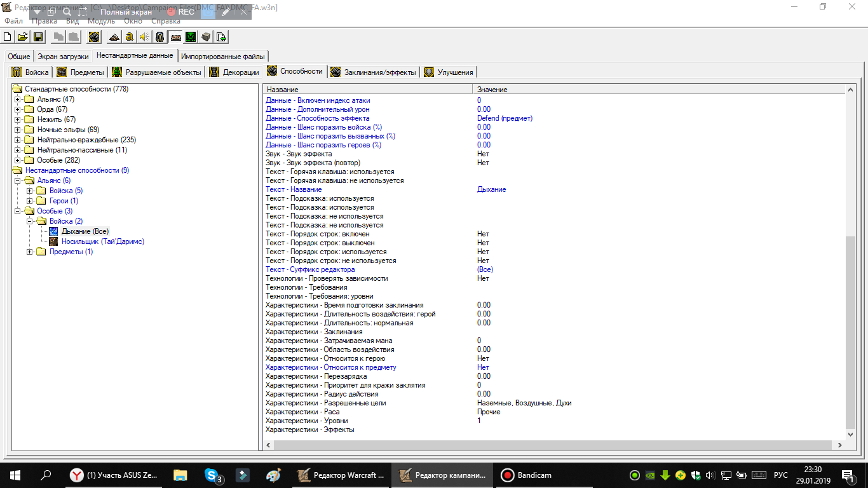Open the Окно menu
The height and width of the screenshot is (488, 868).
pos(133,21)
